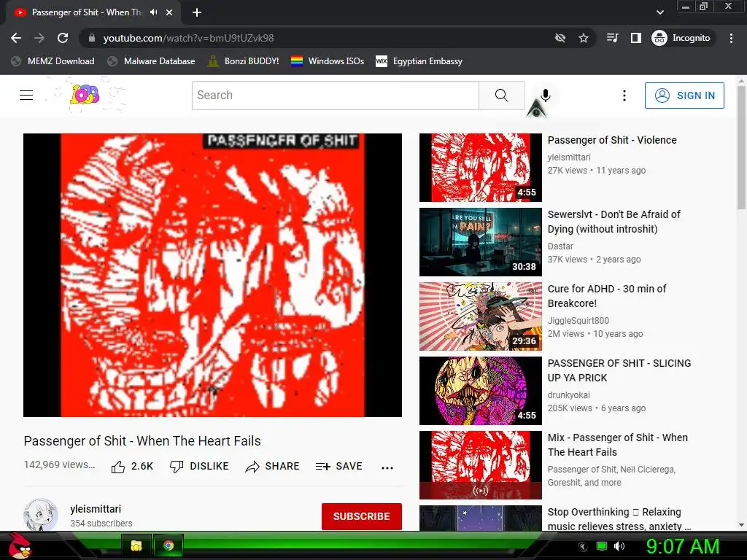Open Sewerslvt Don't Be Afraid thumbnail

[480, 242]
